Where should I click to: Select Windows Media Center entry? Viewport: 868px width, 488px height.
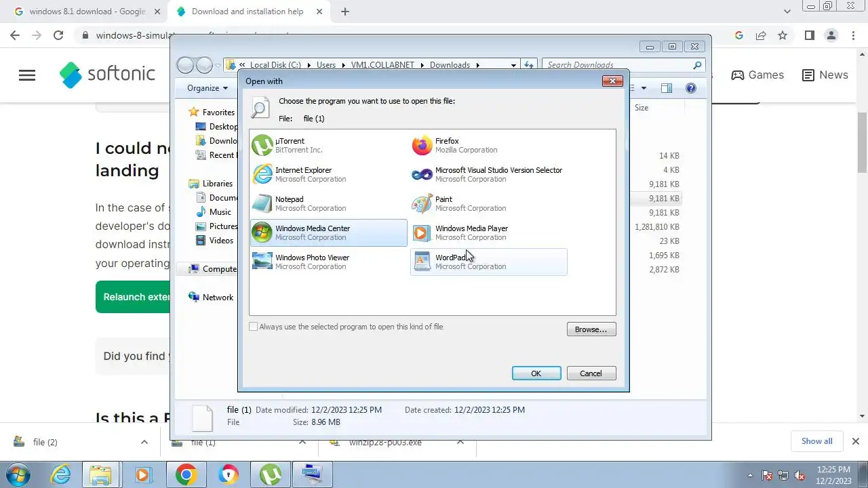329,232
